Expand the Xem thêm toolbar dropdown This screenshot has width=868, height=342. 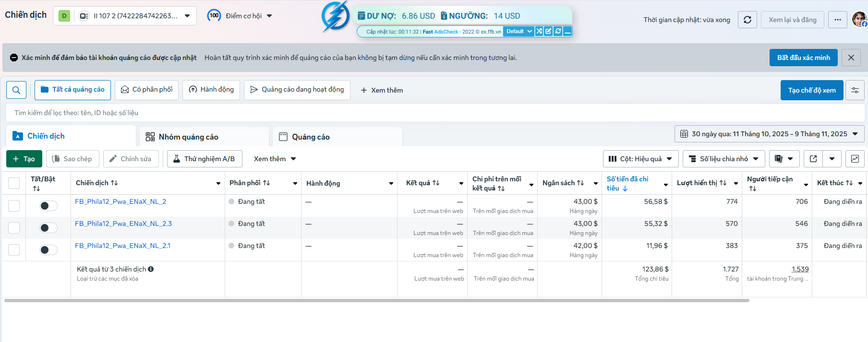coord(275,159)
